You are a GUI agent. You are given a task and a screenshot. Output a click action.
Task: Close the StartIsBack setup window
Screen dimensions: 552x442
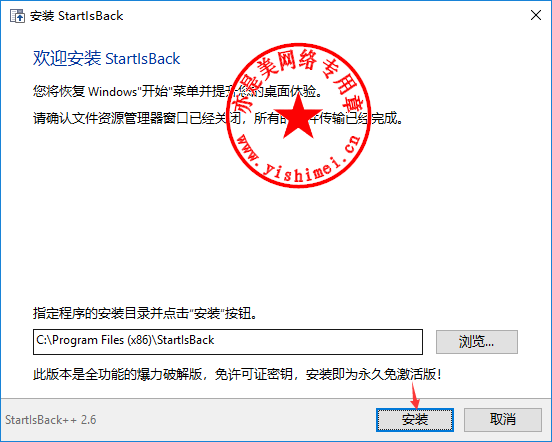tap(535, 15)
